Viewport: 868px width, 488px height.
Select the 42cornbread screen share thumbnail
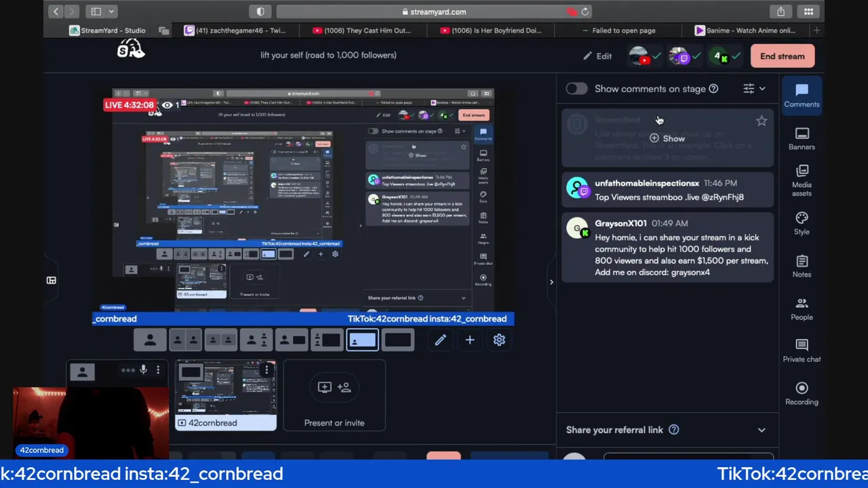[226, 396]
